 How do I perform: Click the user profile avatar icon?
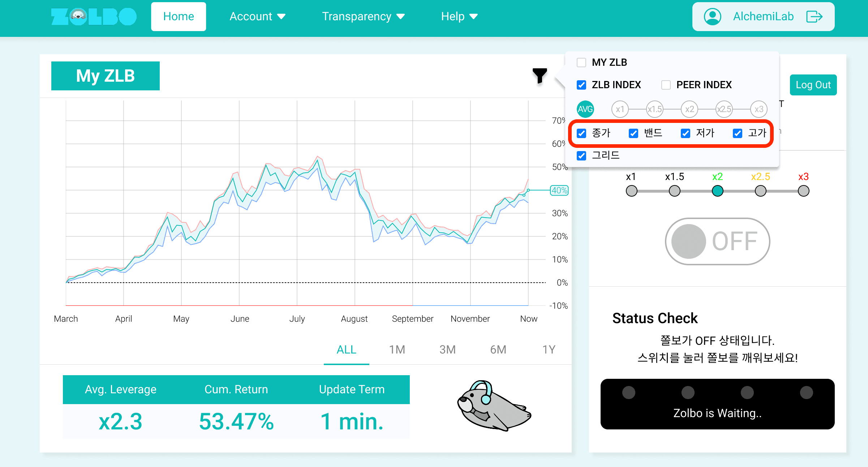click(712, 17)
